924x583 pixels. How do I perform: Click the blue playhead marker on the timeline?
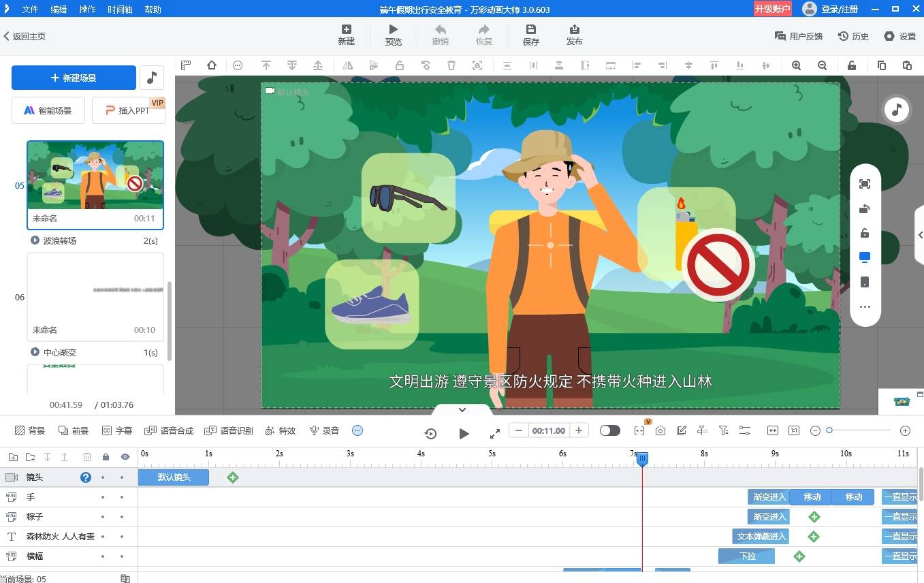642,460
